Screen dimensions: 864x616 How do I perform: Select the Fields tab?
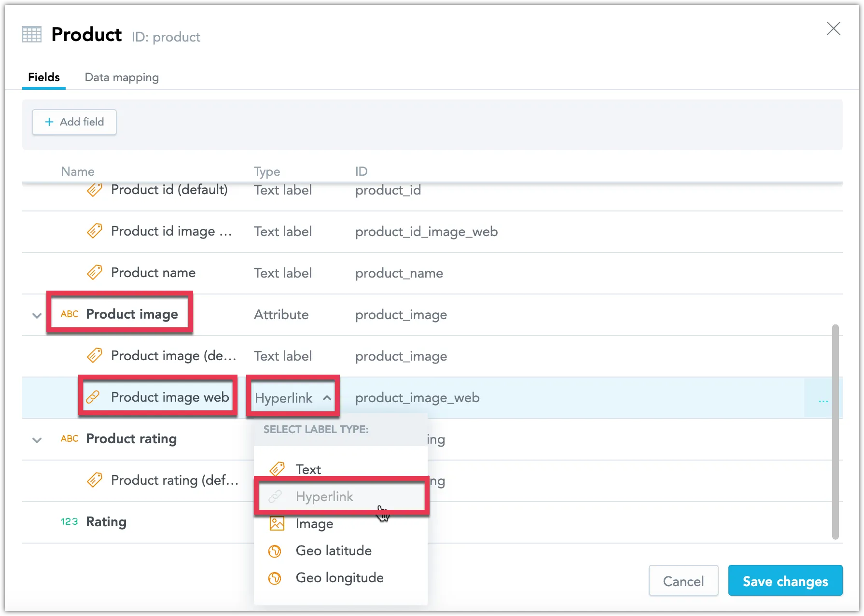pos(44,78)
